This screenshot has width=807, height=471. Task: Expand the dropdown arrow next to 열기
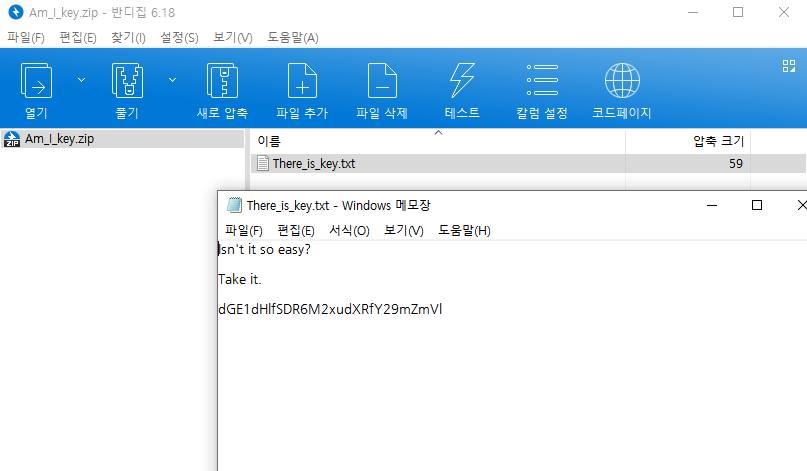(x=81, y=80)
